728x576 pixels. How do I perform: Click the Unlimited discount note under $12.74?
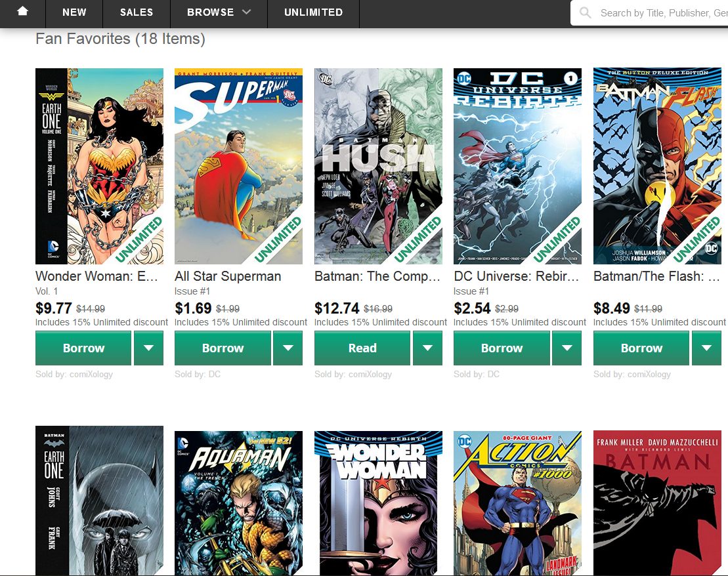(x=381, y=322)
